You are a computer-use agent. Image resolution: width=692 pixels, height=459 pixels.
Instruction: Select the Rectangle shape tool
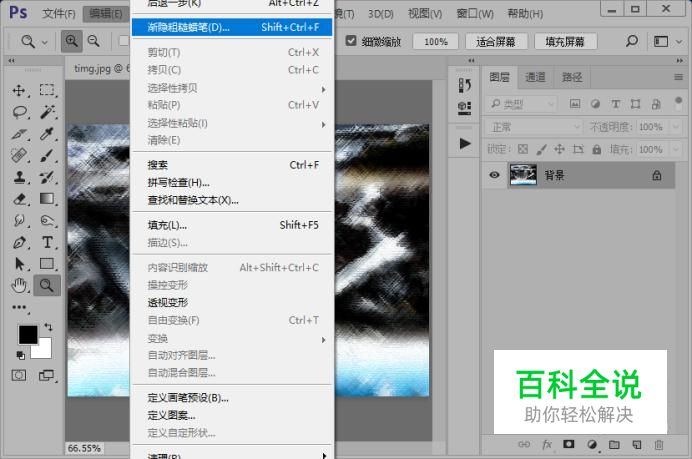pos(47,263)
